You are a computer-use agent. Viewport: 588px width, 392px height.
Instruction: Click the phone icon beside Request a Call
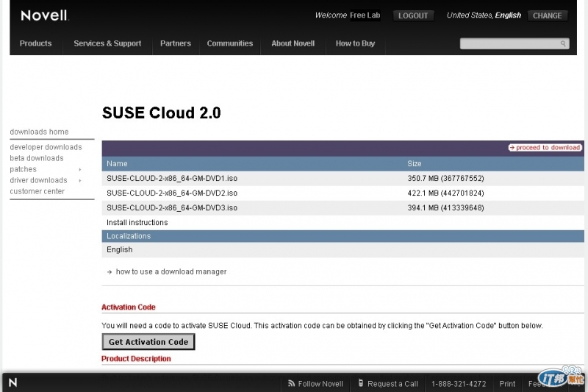coord(360,383)
